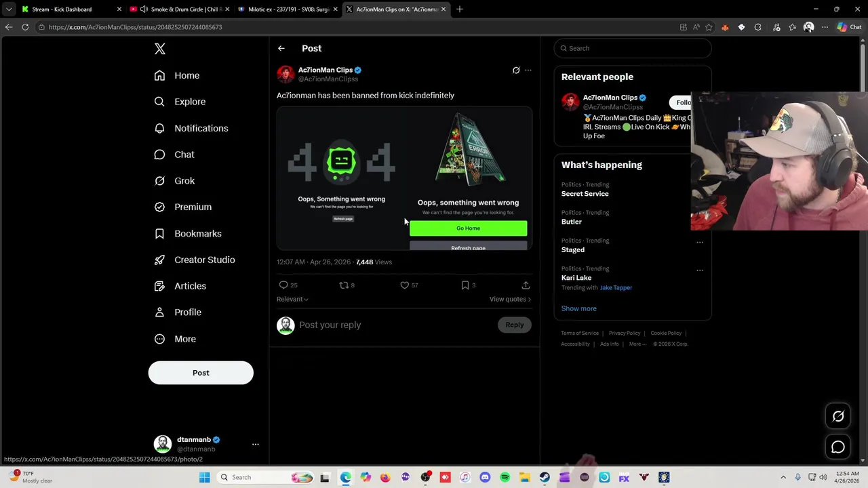Viewport: 868px width, 488px height.
Task: Open a new browser tab
Action: pyautogui.click(x=460, y=9)
